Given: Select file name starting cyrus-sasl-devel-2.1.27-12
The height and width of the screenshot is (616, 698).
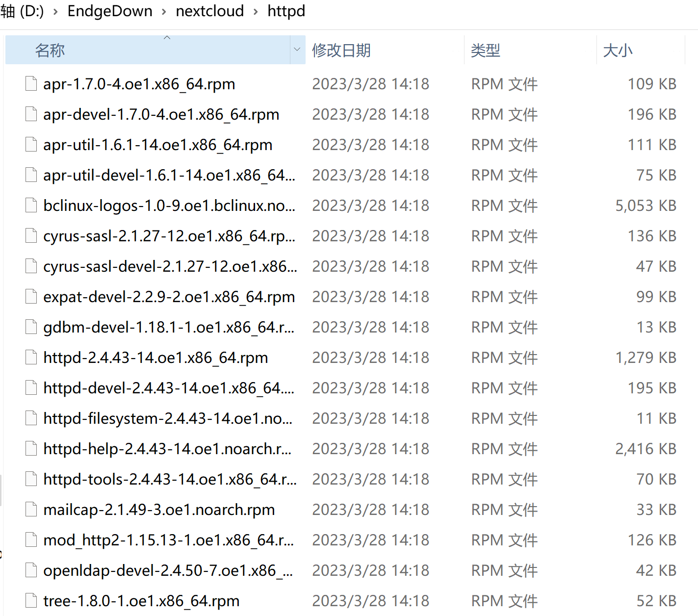Looking at the screenshot, I should [x=170, y=266].
